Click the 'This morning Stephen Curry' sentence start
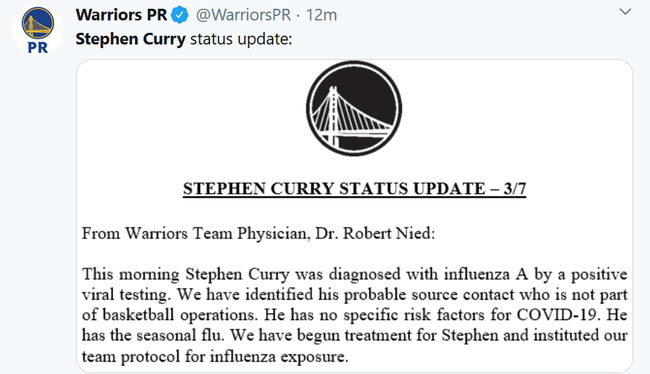The height and width of the screenshot is (374, 650). 185,274
